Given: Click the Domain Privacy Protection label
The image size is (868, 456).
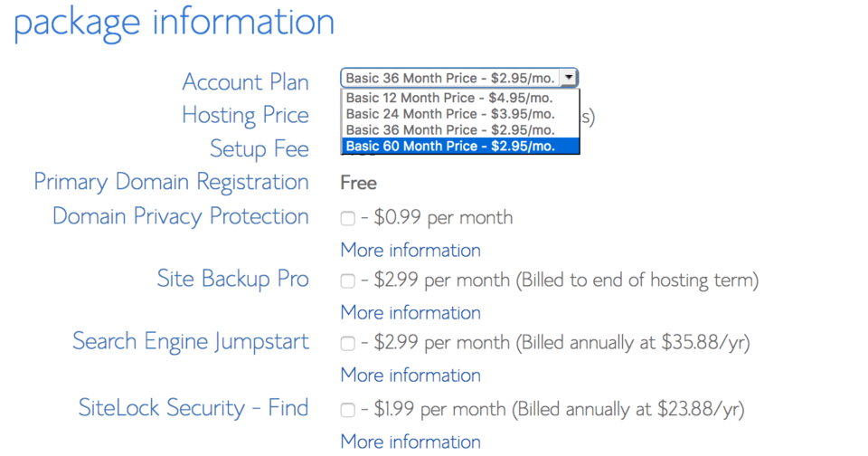Looking at the screenshot, I should point(181,216).
